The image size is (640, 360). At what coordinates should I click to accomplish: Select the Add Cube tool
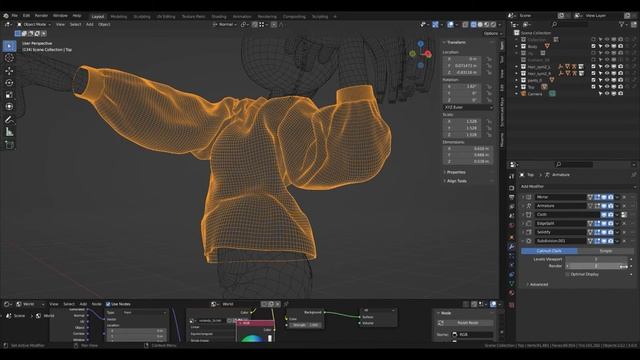click(9, 145)
